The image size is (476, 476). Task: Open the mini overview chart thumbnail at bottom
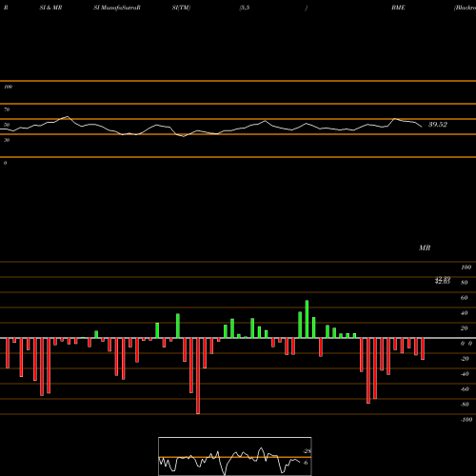tap(235, 456)
